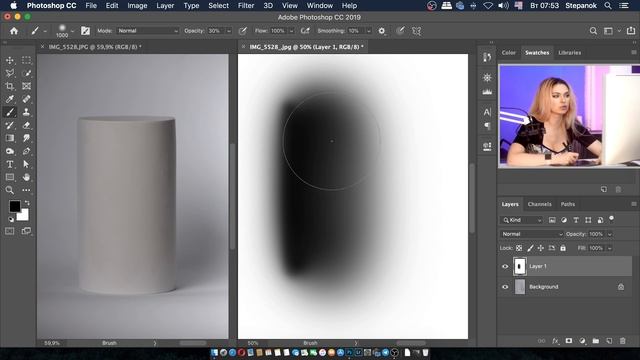Select the Hand tool
Screen dimensions: 640x360
(26, 177)
